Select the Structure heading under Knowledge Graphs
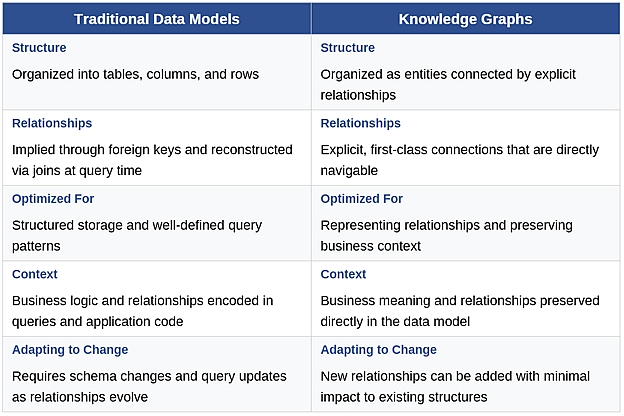The image size is (624, 416). pyautogui.click(x=348, y=48)
